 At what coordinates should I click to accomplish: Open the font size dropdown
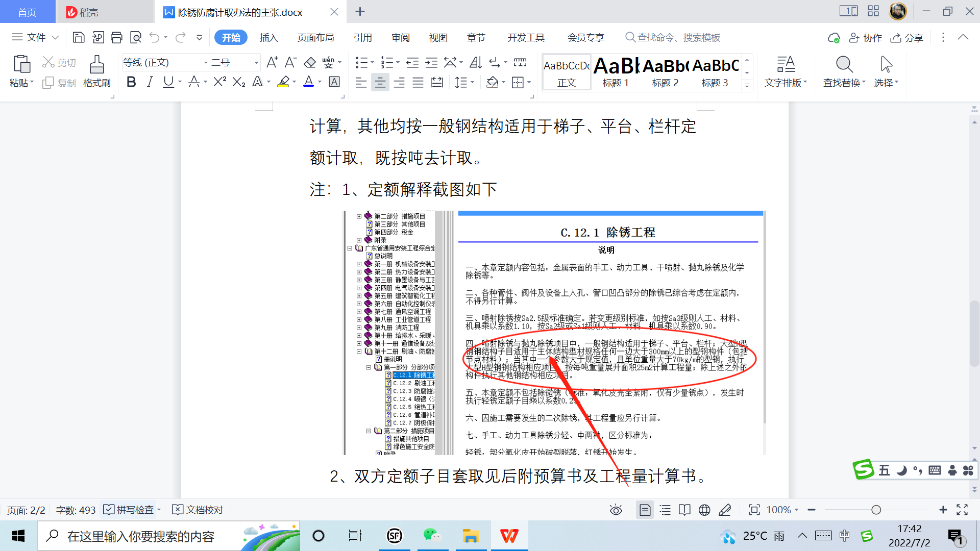point(256,62)
